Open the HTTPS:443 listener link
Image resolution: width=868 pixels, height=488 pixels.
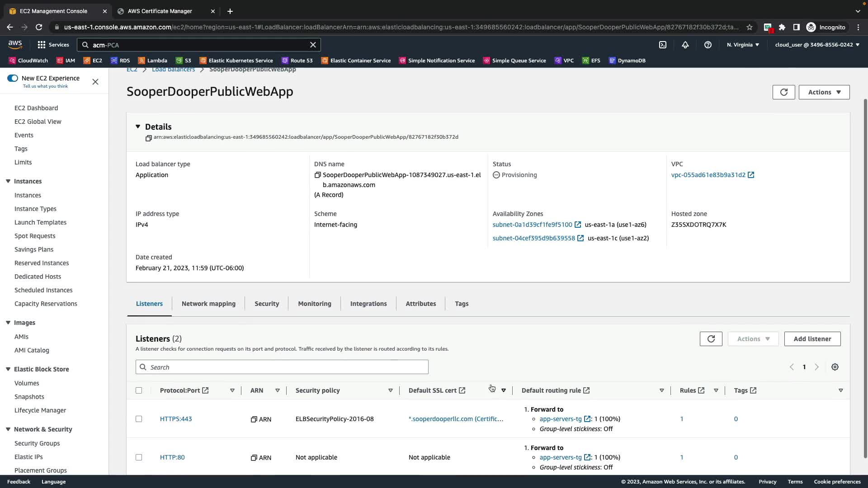point(176,419)
